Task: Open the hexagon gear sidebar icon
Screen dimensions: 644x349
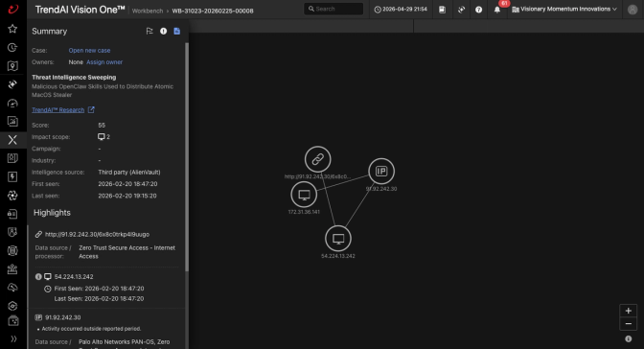Action: tap(12, 306)
